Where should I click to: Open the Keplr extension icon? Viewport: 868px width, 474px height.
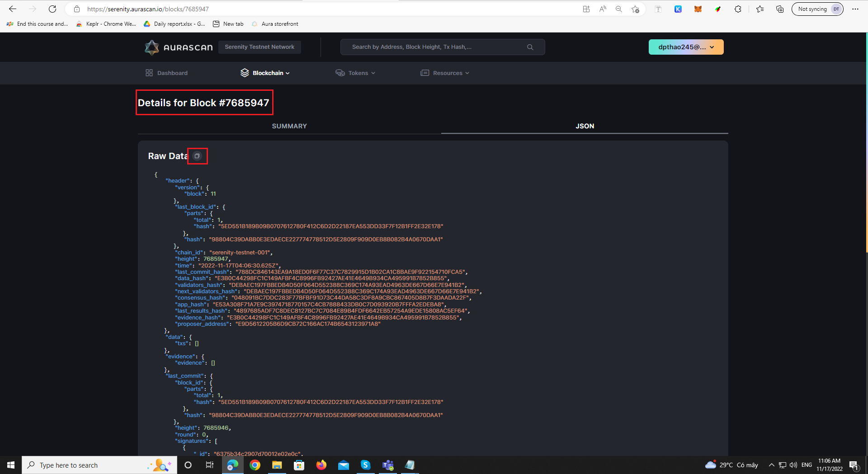point(678,9)
